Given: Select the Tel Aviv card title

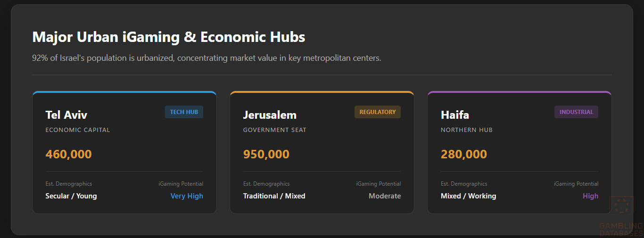Looking at the screenshot, I should point(66,115).
